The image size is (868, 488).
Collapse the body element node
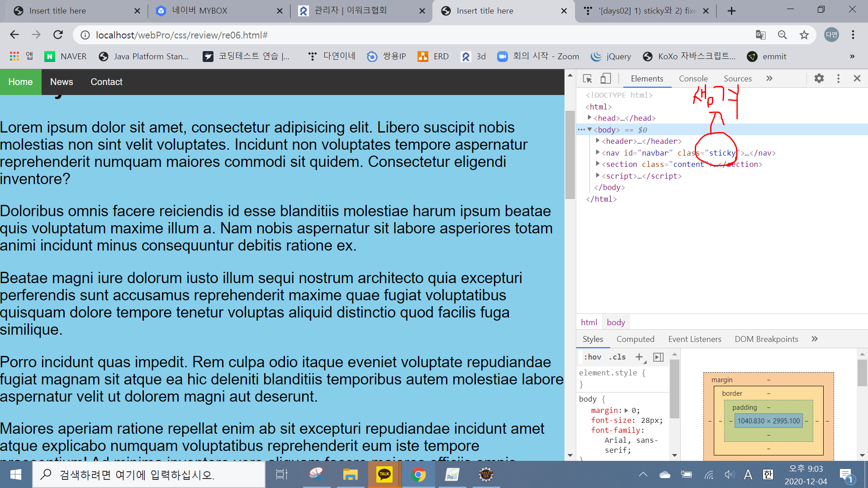pos(589,129)
